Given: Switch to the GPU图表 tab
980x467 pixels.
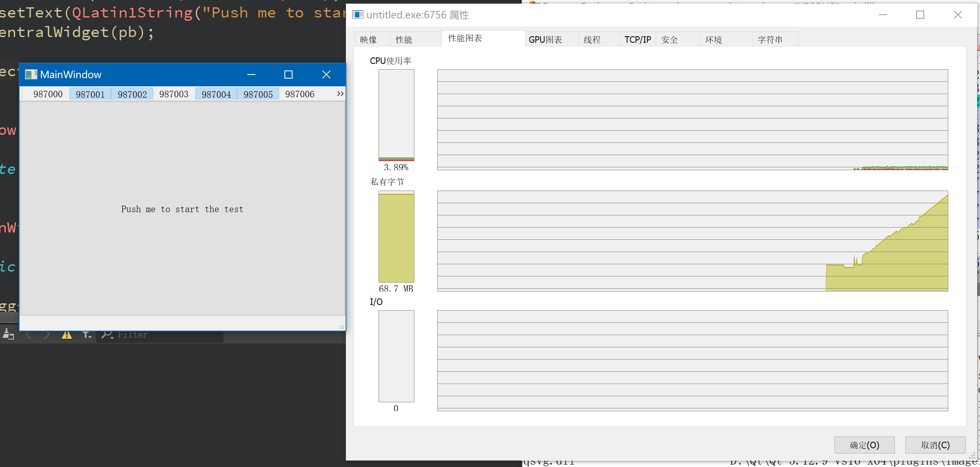Looking at the screenshot, I should coord(545,39).
